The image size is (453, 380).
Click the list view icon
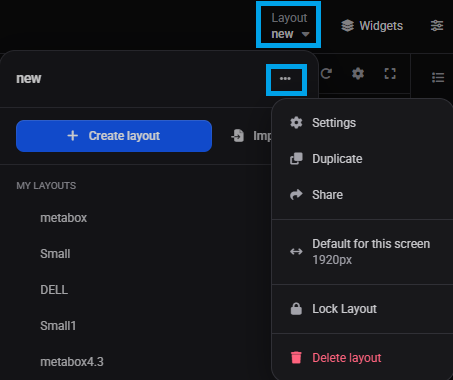tap(438, 77)
